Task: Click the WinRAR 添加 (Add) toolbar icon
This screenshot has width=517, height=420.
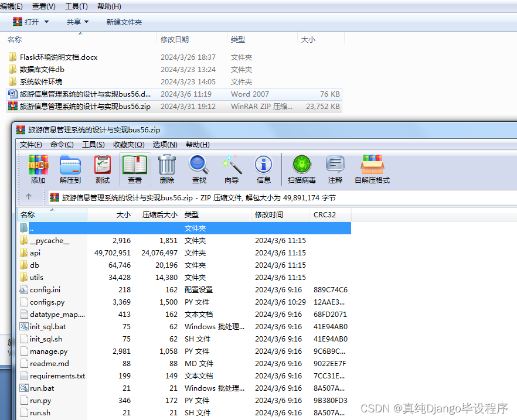Action: tap(38, 165)
